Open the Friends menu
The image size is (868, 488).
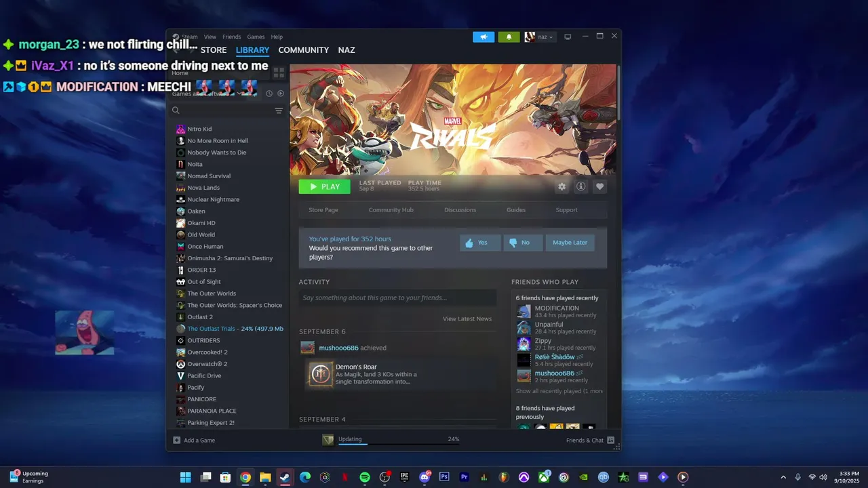(x=231, y=37)
